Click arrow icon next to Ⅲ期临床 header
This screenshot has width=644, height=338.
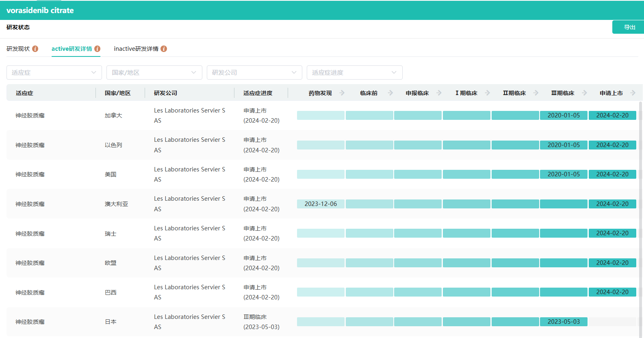pyautogui.click(x=585, y=93)
